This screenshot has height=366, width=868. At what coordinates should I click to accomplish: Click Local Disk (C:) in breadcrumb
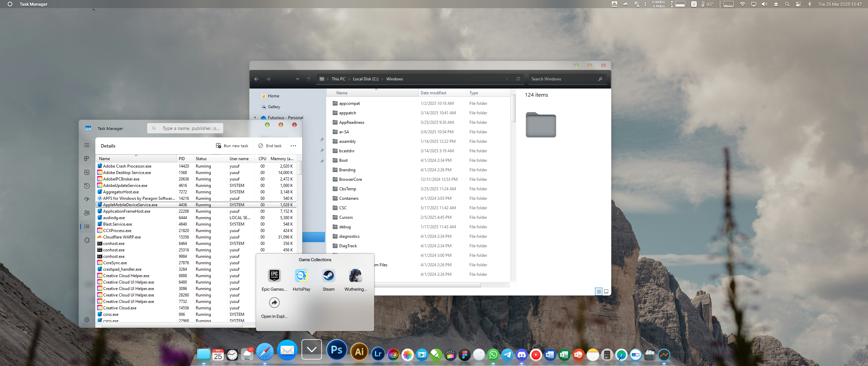(x=366, y=79)
